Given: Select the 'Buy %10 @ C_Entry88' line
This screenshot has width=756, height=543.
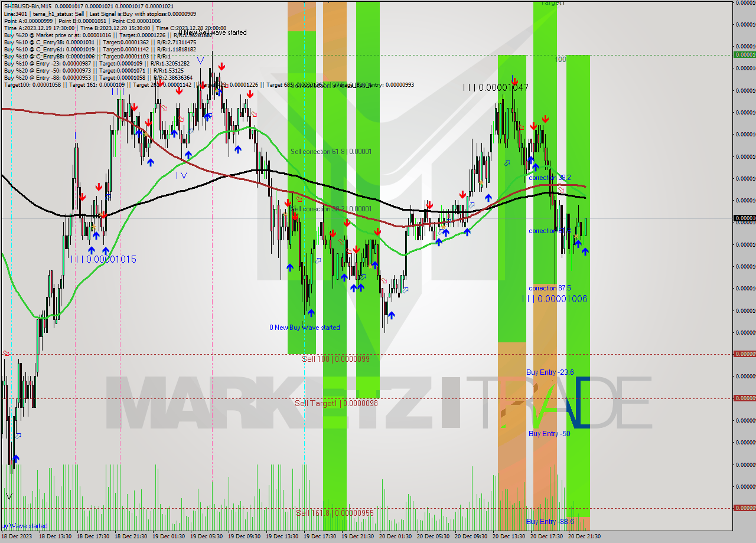Looking at the screenshot, I should 88,56.
